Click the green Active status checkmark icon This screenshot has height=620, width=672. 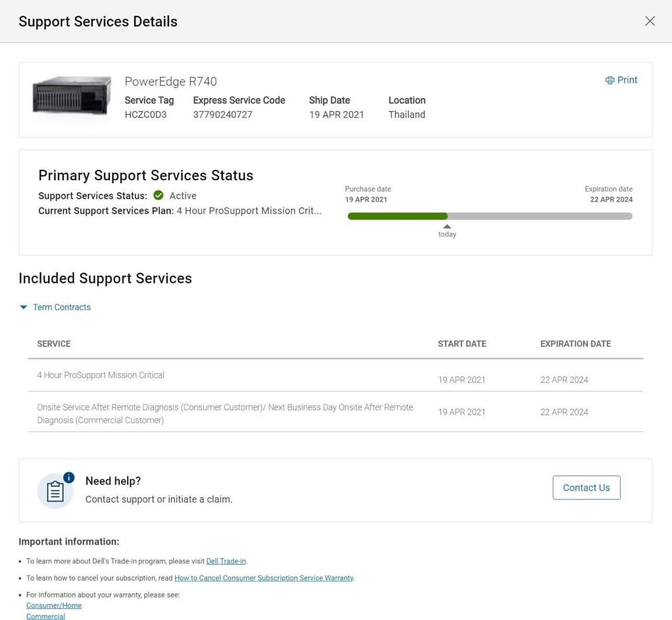tap(158, 195)
